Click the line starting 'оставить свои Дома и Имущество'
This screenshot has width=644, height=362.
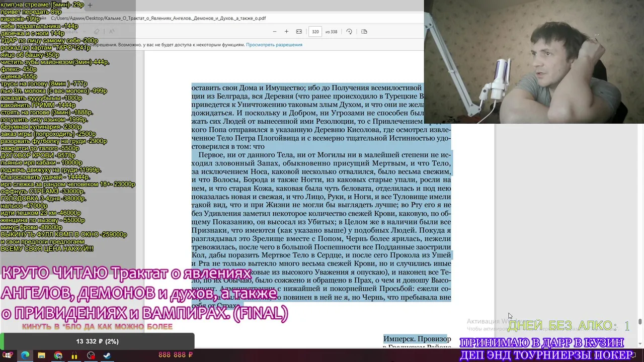coord(306,88)
